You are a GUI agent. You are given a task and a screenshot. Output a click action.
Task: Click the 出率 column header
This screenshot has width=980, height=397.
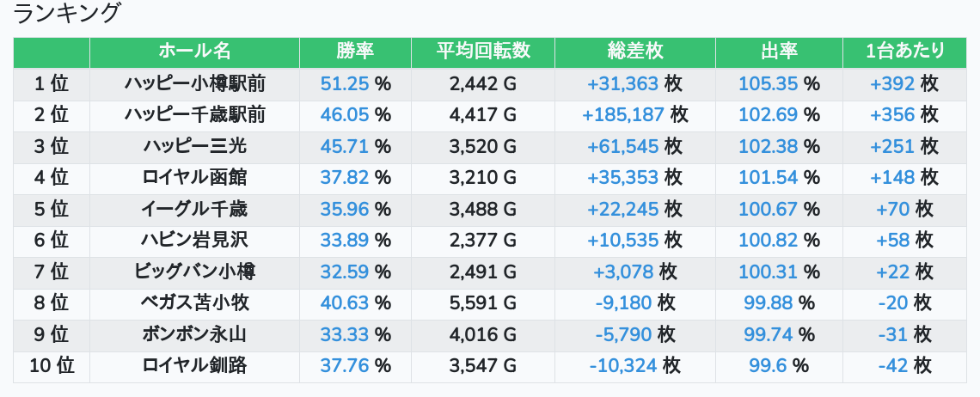[779, 52]
